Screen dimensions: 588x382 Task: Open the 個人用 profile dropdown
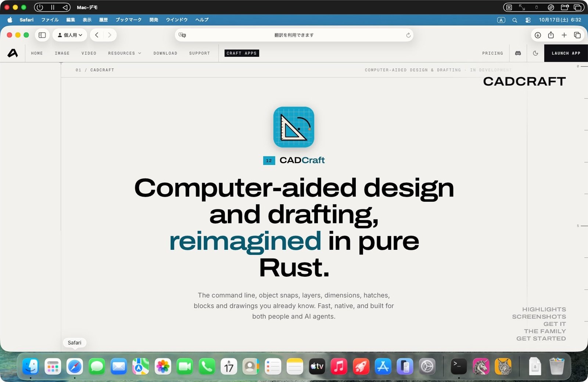[x=70, y=35]
